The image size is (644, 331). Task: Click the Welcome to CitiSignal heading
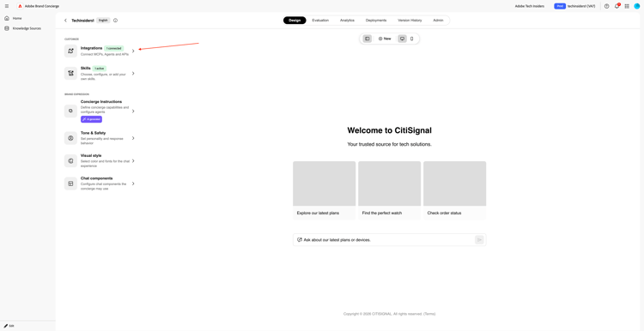(389, 130)
